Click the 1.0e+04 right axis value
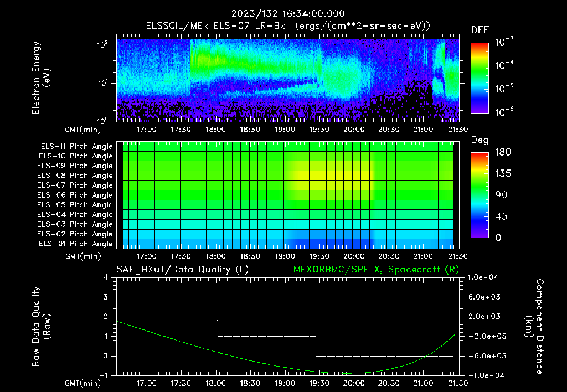The height and width of the screenshot is (392, 567). coord(483,277)
